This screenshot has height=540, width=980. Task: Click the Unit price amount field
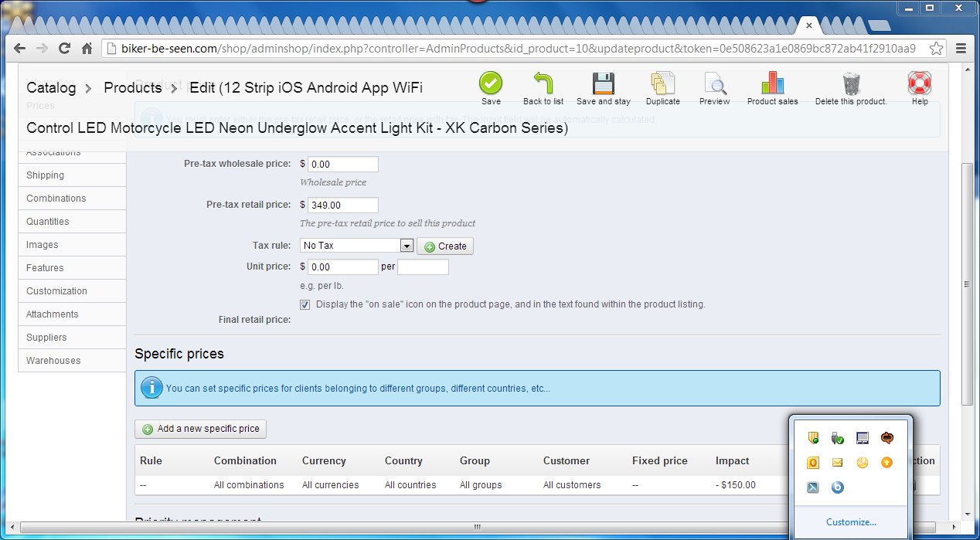click(x=343, y=267)
